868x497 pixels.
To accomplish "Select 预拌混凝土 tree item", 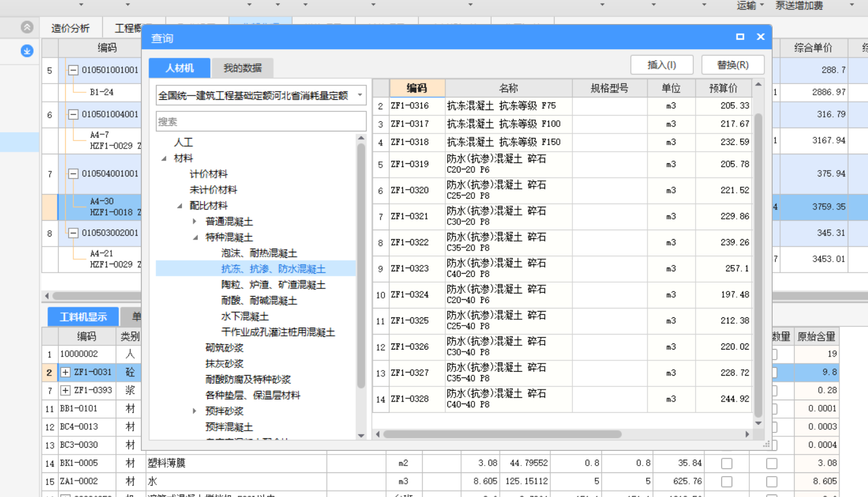I will pyautogui.click(x=229, y=427).
